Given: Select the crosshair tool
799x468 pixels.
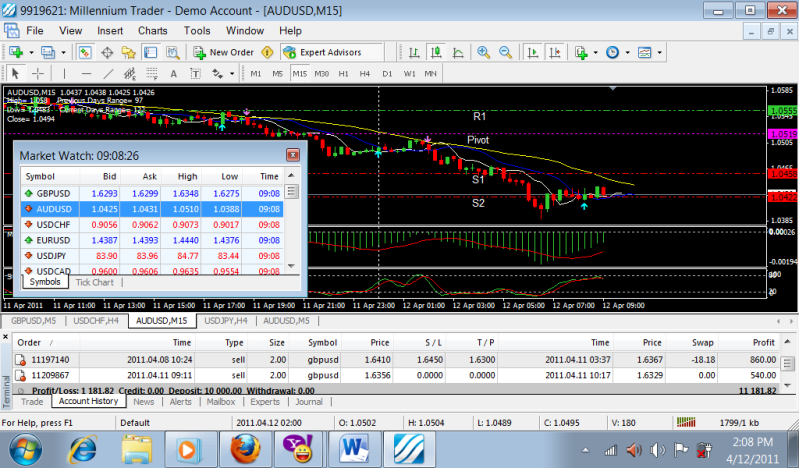Looking at the screenshot, I should 38,74.
